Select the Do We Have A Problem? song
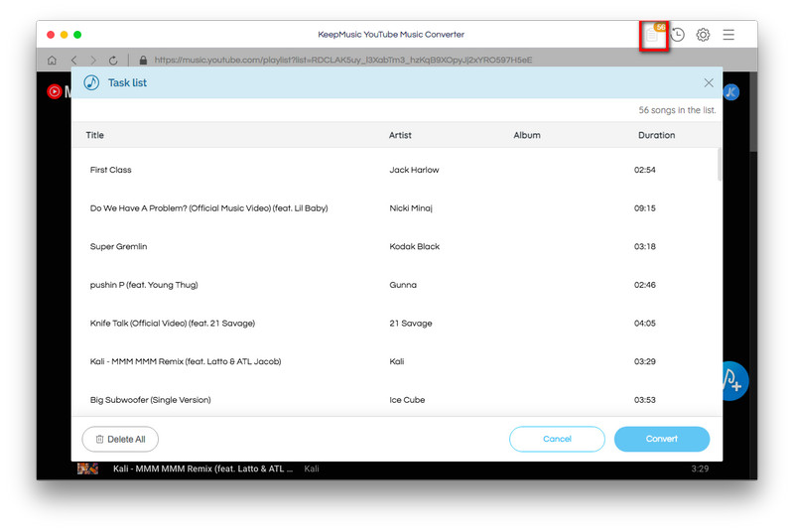This screenshot has height=532, width=794. point(395,208)
